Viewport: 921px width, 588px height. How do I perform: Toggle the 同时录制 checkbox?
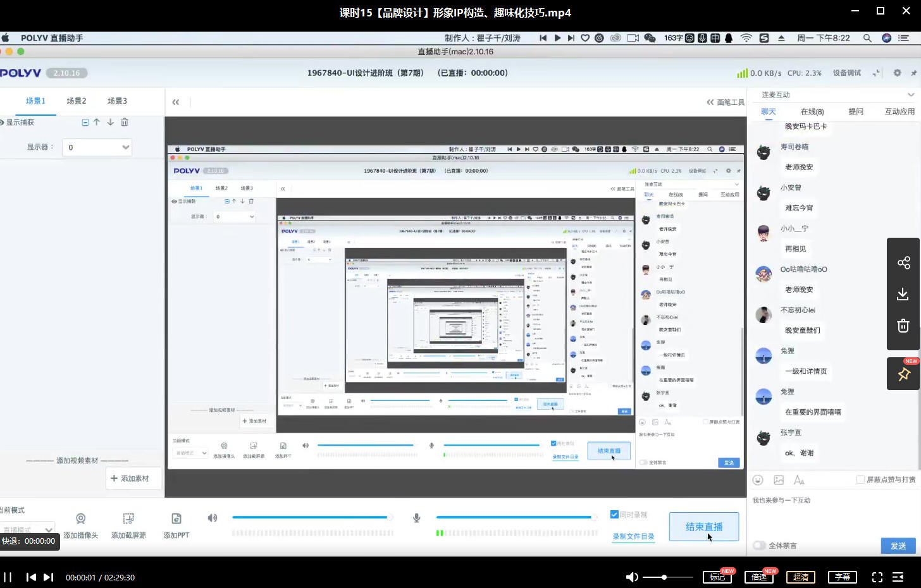(x=614, y=514)
